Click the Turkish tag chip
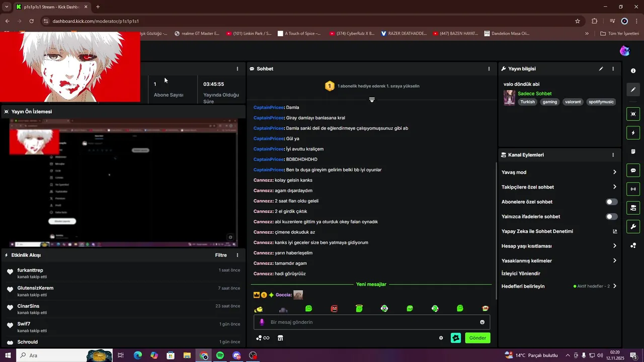644x362 pixels. click(527, 102)
